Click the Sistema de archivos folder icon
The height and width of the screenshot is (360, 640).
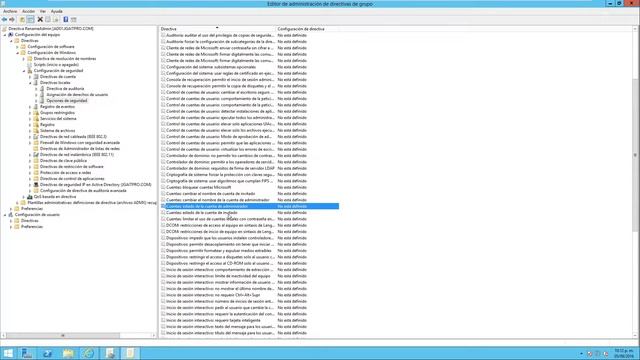36,131
